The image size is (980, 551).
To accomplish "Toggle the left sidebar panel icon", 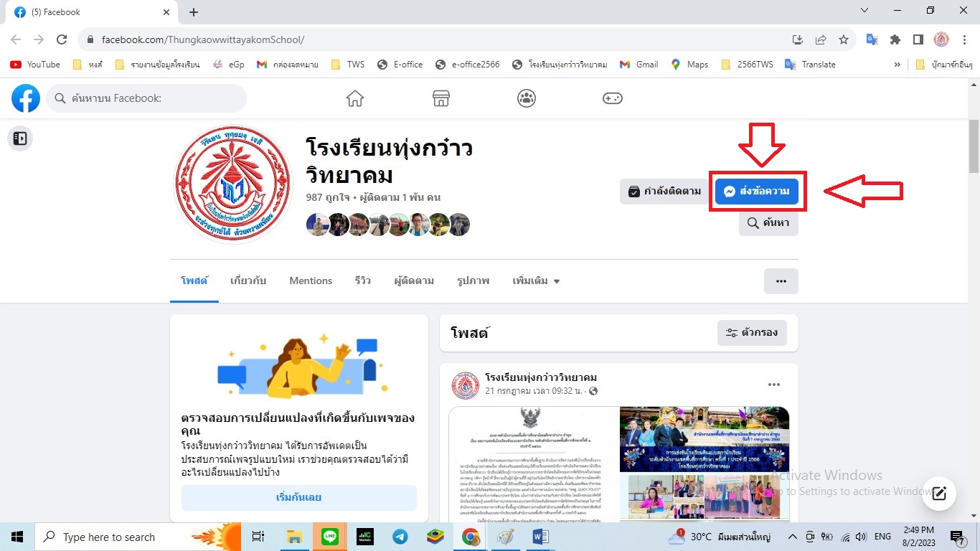I will click(20, 138).
